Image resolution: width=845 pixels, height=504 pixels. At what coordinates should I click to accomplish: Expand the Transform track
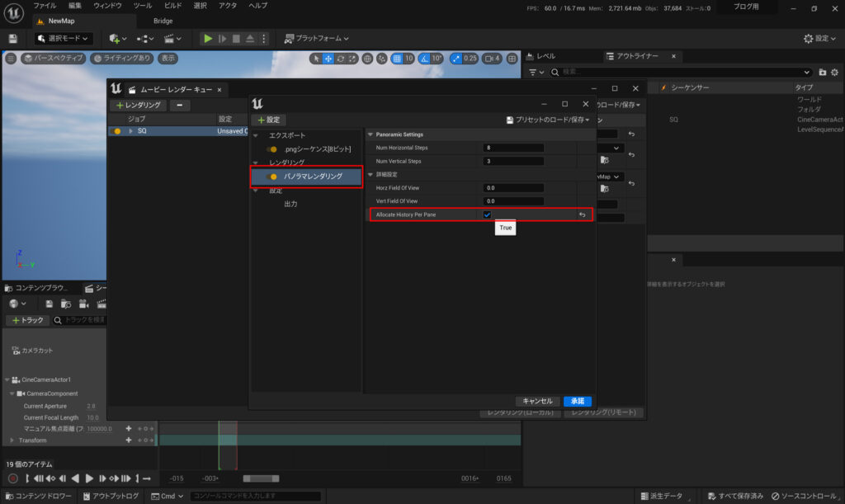point(12,440)
